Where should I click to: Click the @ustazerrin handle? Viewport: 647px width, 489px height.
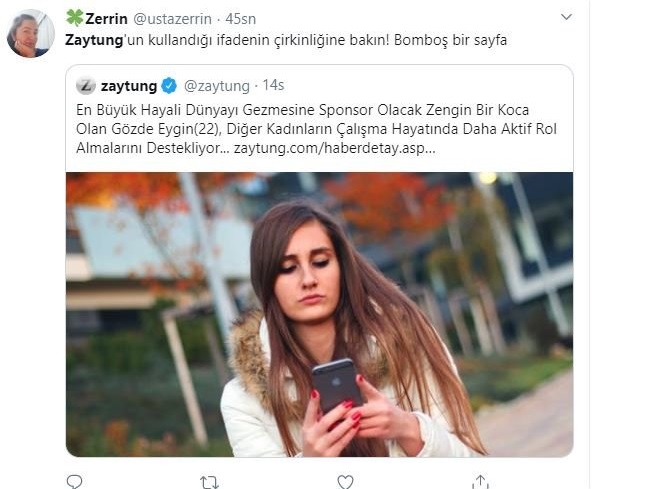[x=172, y=19]
